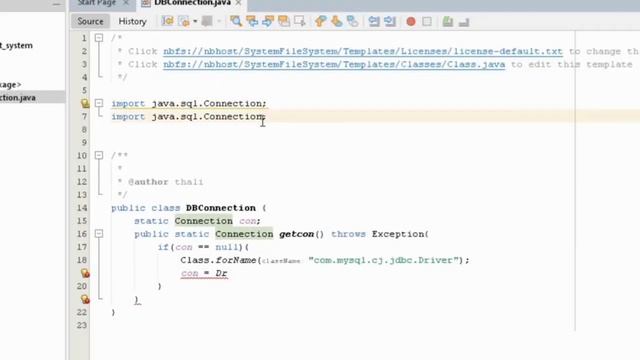640x360 pixels.
Task: Shift the line right
Action: point(390,21)
